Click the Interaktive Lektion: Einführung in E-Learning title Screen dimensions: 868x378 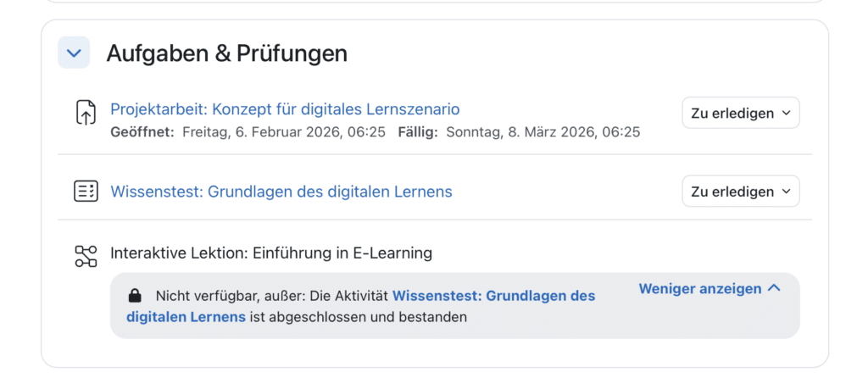point(271,253)
